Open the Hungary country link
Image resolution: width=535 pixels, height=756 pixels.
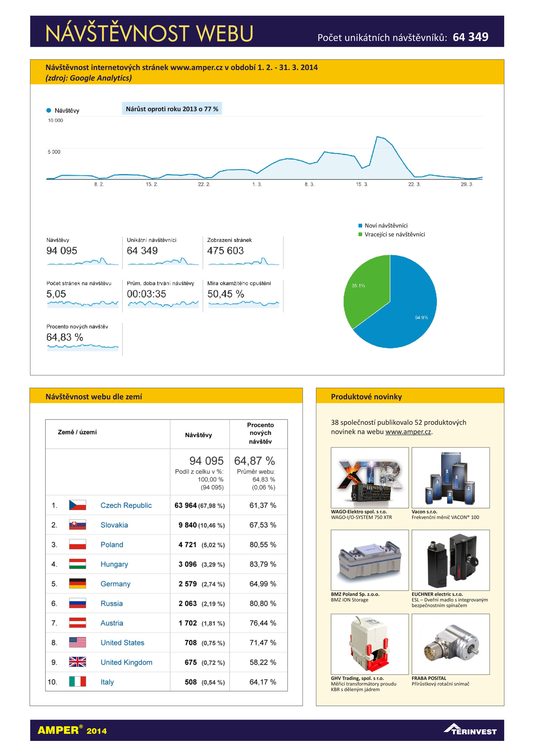(114, 564)
